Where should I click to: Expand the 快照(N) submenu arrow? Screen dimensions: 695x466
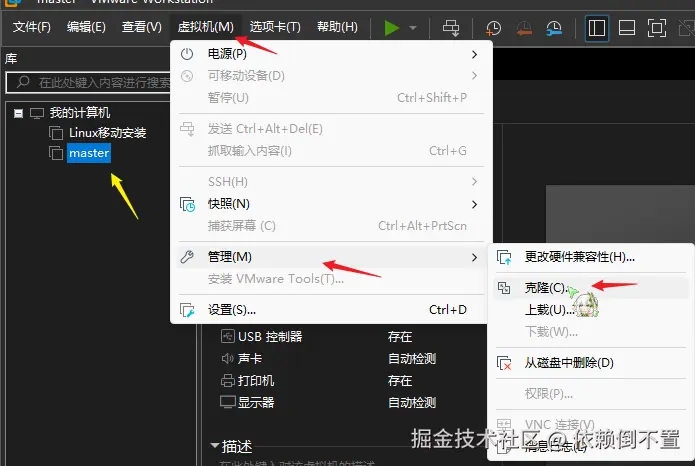(474, 204)
